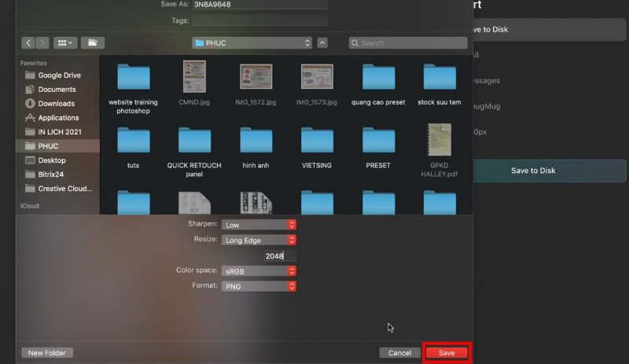
Task: Open the icon view options dropdown
Action: (65, 43)
